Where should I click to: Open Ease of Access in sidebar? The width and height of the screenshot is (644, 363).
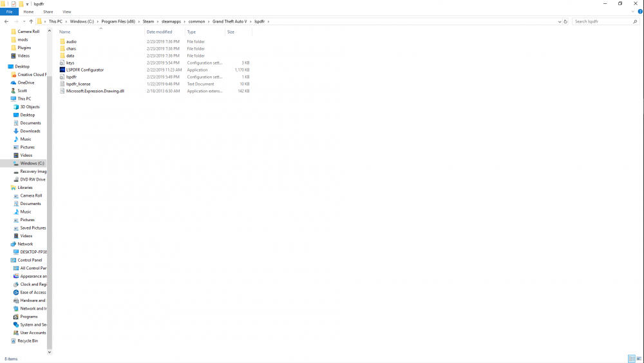33,292
